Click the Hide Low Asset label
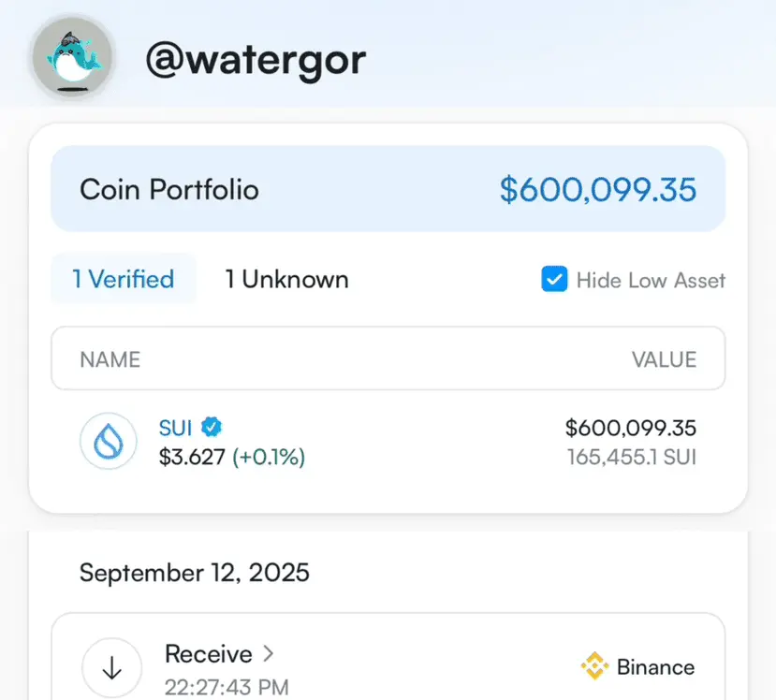This screenshot has height=700, width=776. [651, 280]
